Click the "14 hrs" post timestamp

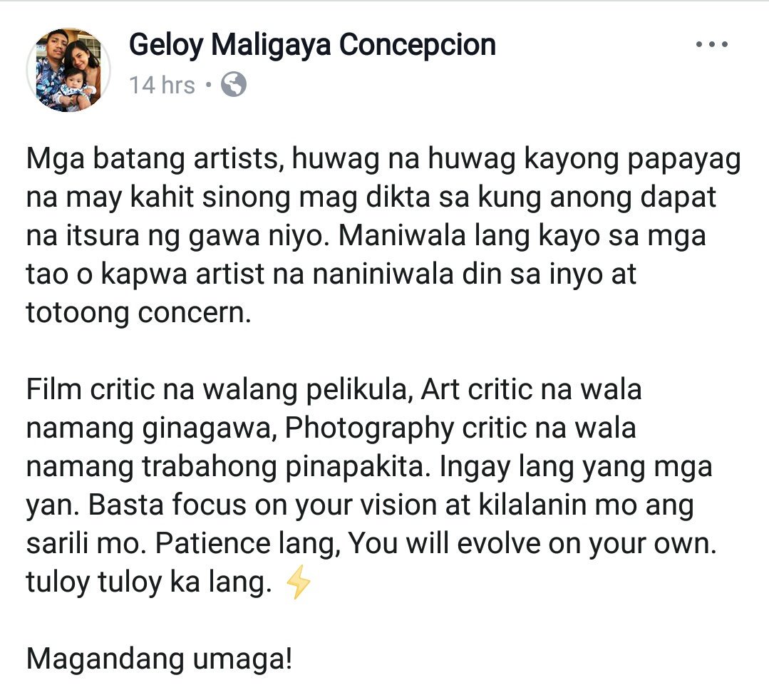point(162,85)
